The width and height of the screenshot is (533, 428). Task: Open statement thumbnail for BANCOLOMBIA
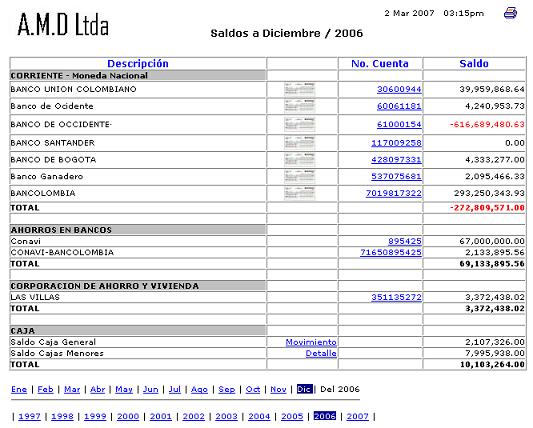point(300,193)
